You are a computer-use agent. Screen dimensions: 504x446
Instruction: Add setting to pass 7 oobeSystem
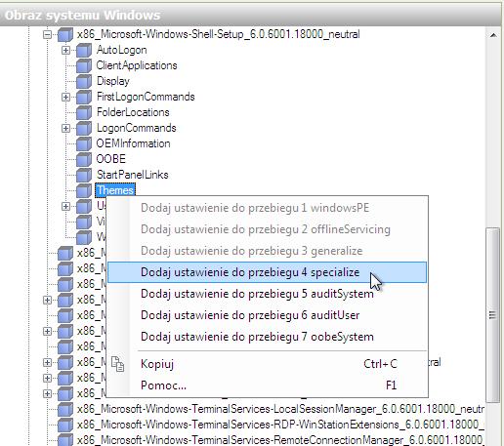pyautogui.click(x=267, y=337)
